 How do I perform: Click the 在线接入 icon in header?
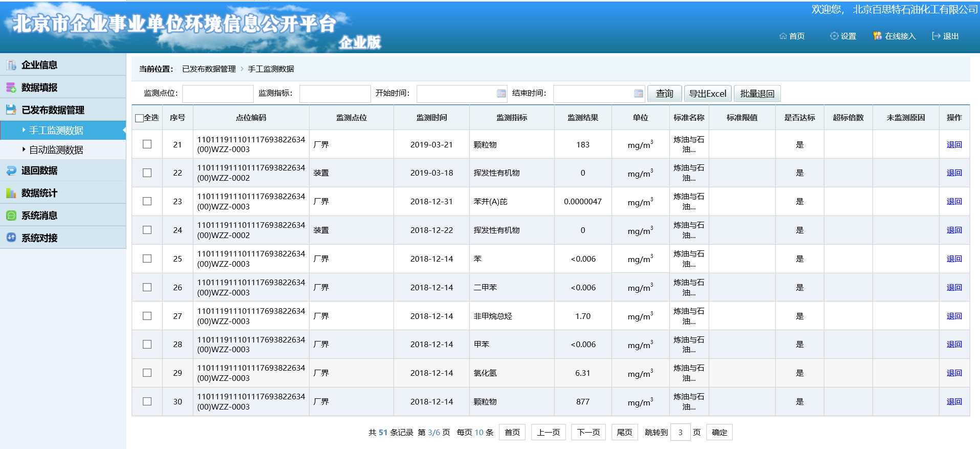click(x=878, y=36)
